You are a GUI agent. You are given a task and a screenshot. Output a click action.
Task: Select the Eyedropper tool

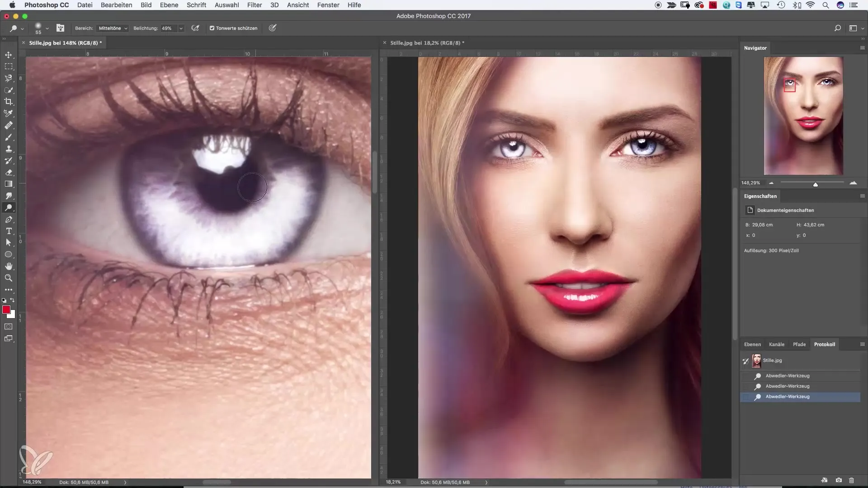click(x=9, y=113)
